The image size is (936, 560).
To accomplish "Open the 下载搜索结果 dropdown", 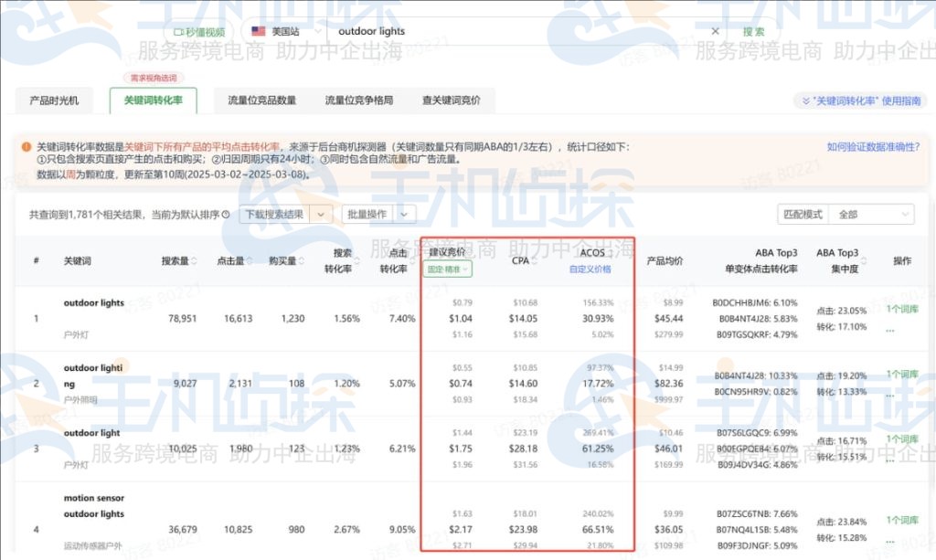I will [319, 214].
